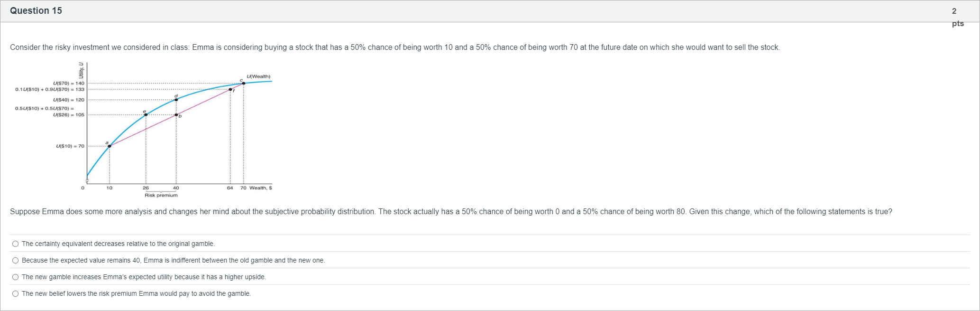Viewport: 980px width, 311px height.
Task: Click the 'Risk premium' label under the graph
Action: [x=161, y=195]
